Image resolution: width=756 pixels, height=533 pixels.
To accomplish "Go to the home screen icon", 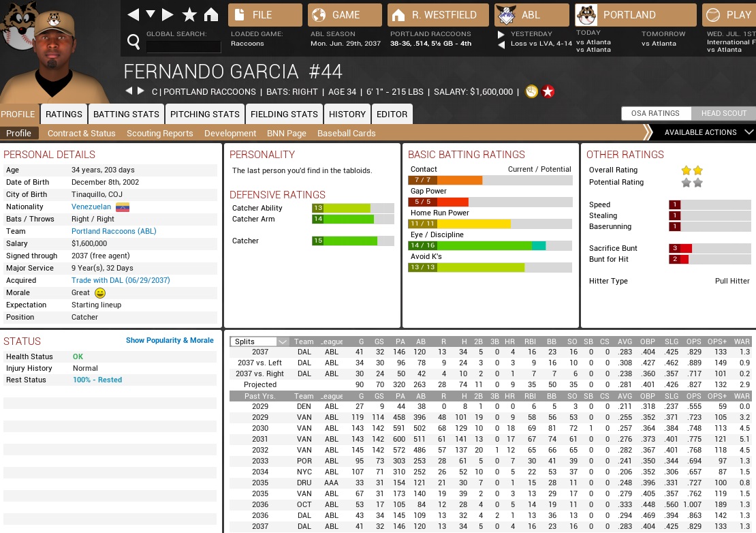I will (211, 15).
